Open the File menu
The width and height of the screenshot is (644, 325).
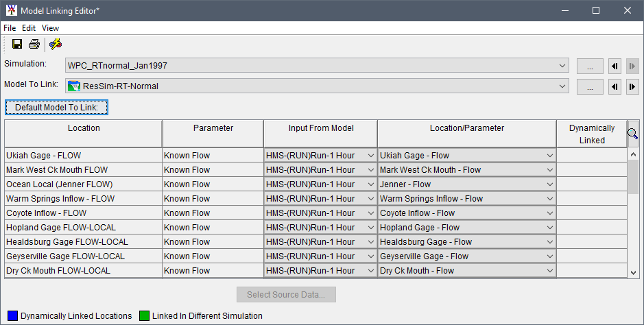[10, 28]
